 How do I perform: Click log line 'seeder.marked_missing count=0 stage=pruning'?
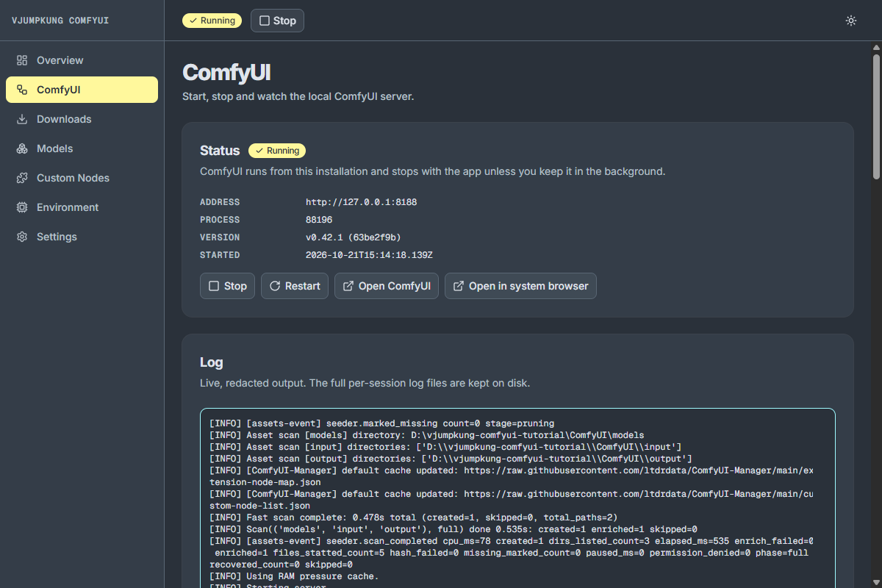pos(382,423)
